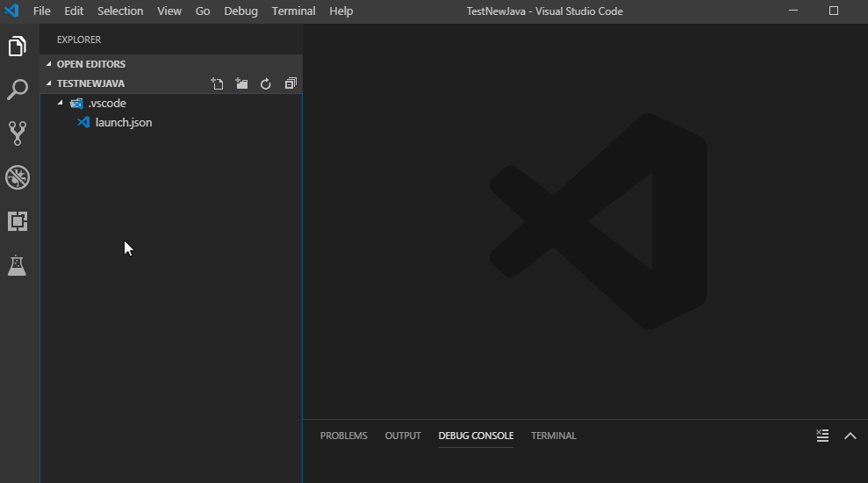Image resolution: width=868 pixels, height=483 pixels.
Task: Maximize the VS Code window
Action: 834,11
